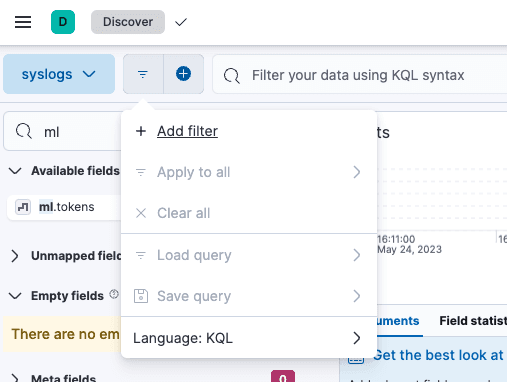
Task: Click the checkmark next to Discover
Action: (181, 22)
